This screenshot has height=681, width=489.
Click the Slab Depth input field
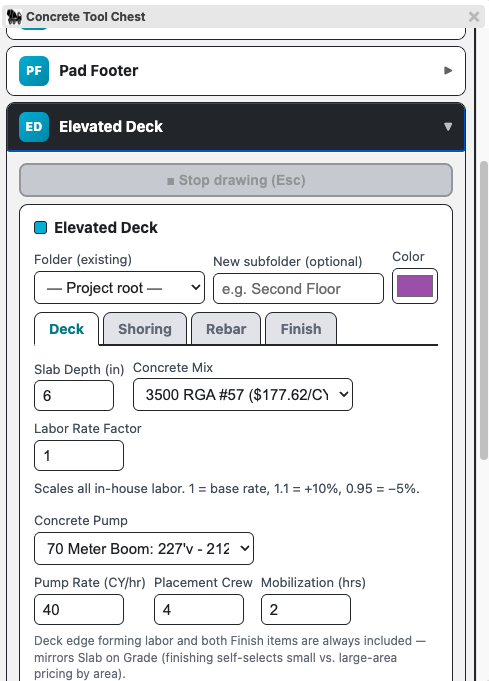coord(74,395)
